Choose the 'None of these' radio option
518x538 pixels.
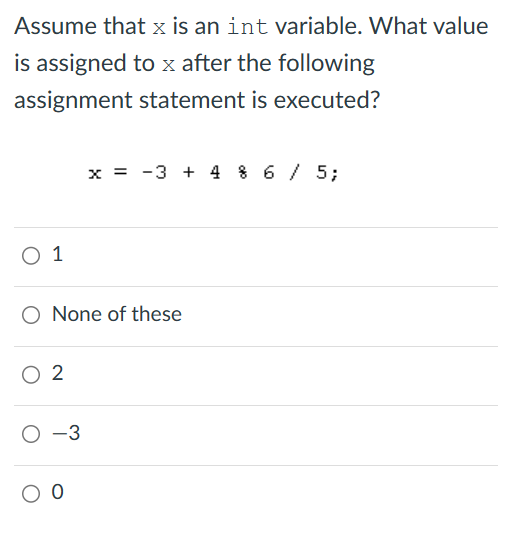pyautogui.click(x=31, y=315)
